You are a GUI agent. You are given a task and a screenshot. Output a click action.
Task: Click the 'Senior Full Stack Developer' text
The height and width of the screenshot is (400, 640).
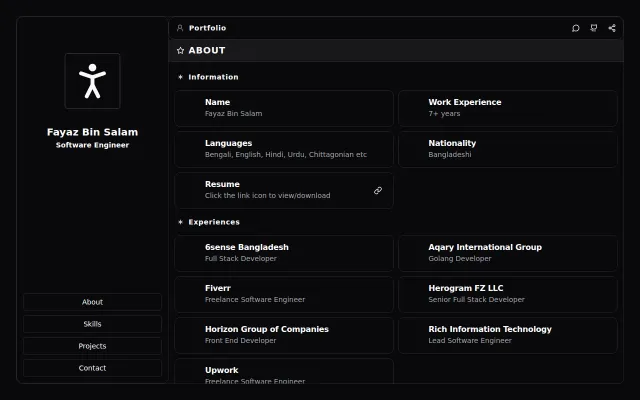click(x=476, y=300)
